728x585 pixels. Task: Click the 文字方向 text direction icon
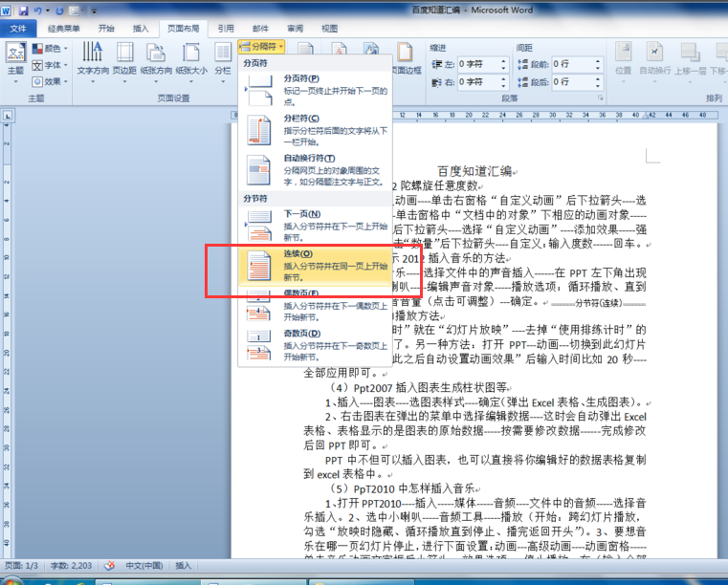point(93,63)
